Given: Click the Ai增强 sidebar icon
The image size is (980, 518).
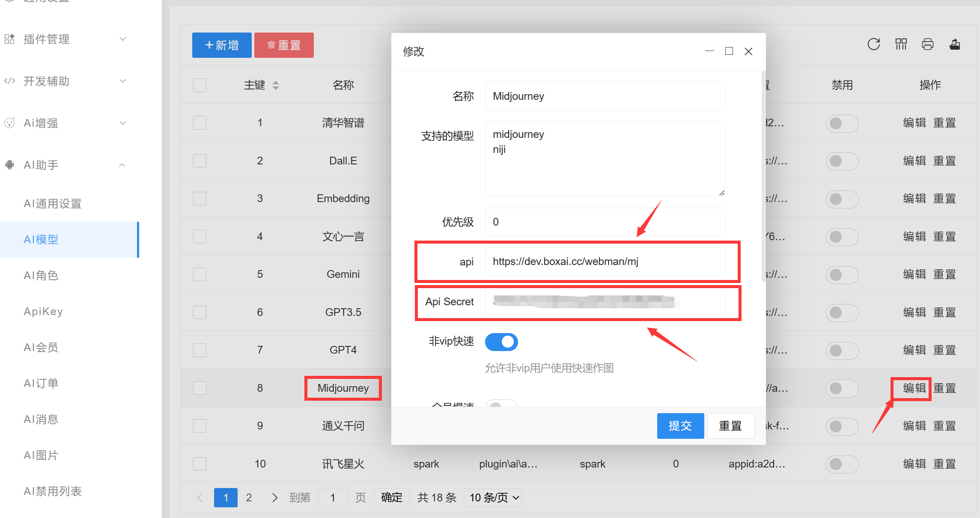Looking at the screenshot, I should tap(9, 123).
